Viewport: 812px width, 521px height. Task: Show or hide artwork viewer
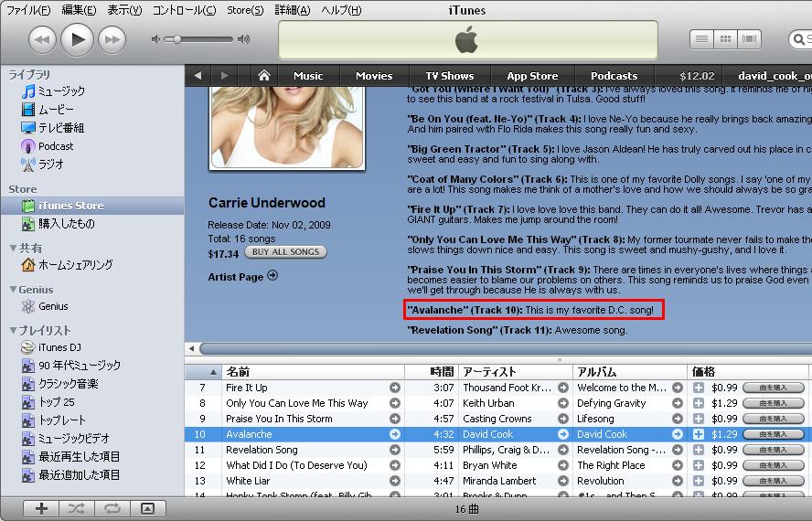pyautogui.click(x=147, y=508)
